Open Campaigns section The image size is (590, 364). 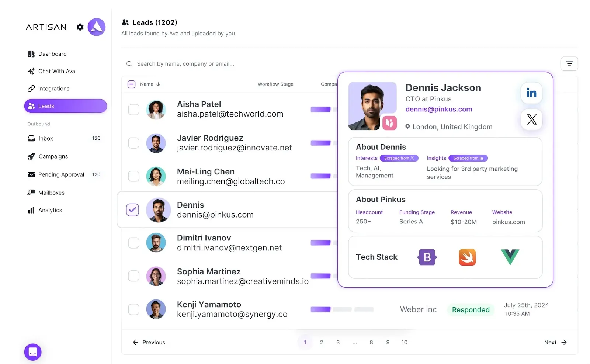coord(48,156)
